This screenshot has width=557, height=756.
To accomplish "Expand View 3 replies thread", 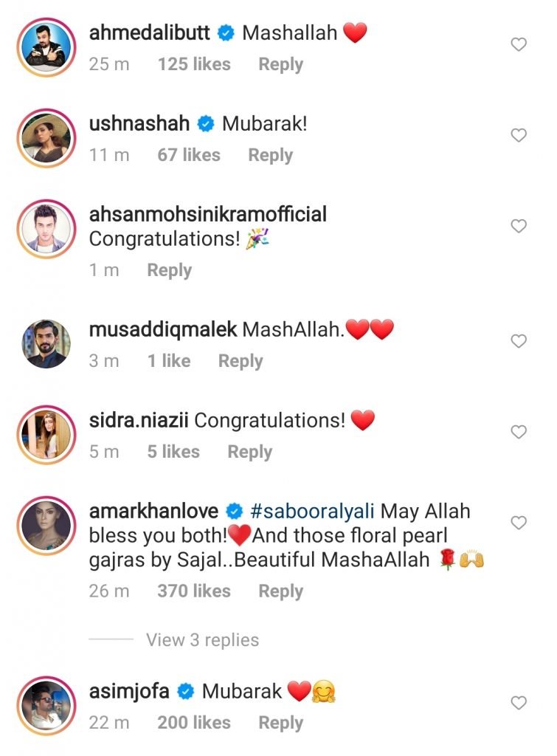I will click(202, 640).
